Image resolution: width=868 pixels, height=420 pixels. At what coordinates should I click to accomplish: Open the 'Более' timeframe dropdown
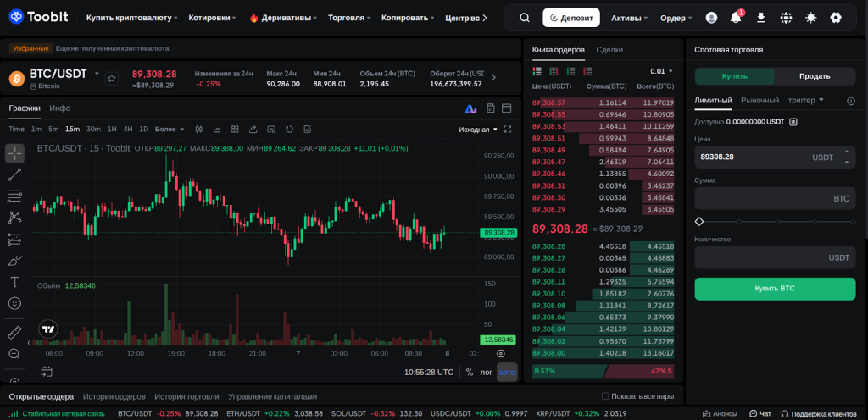(x=169, y=130)
